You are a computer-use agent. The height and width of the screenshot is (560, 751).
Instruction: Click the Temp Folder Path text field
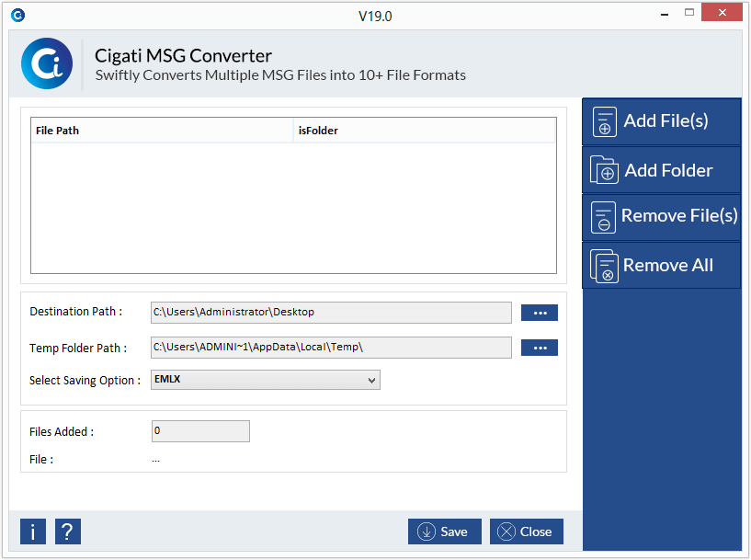tap(331, 348)
